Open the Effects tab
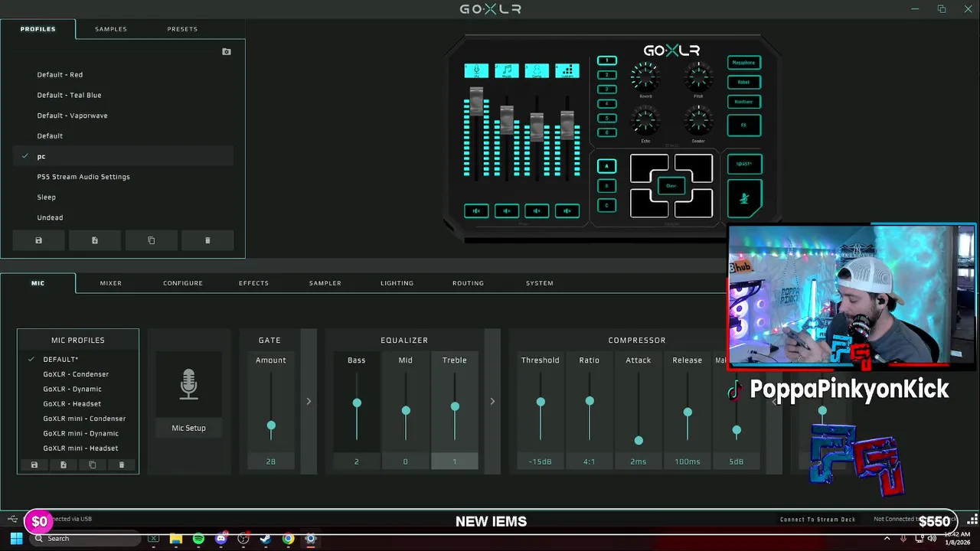This screenshot has width=980, height=551. [x=253, y=283]
